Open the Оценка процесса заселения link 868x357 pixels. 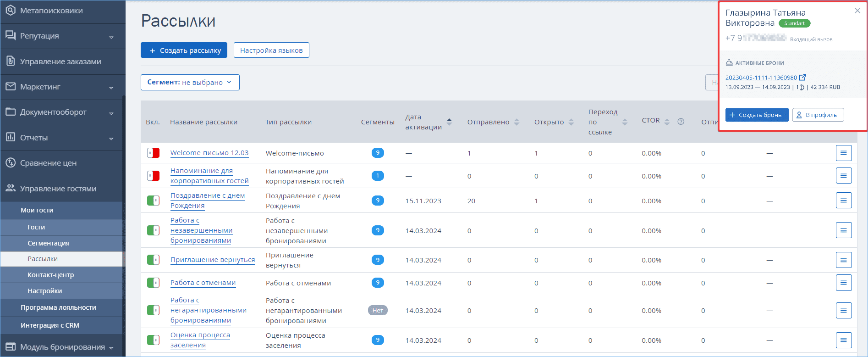[x=200, y=340]
